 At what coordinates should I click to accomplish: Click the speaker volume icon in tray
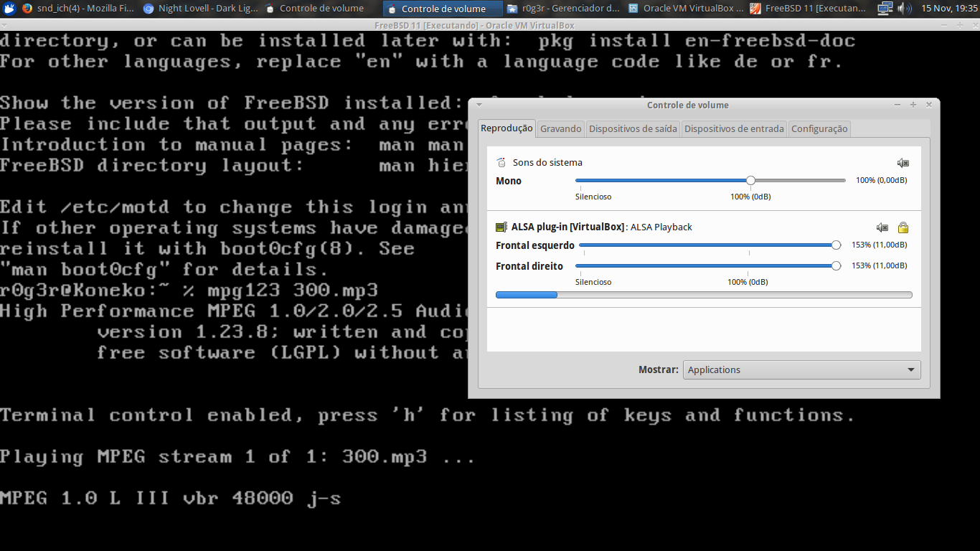pyautogui.click(x=905, y=9)
